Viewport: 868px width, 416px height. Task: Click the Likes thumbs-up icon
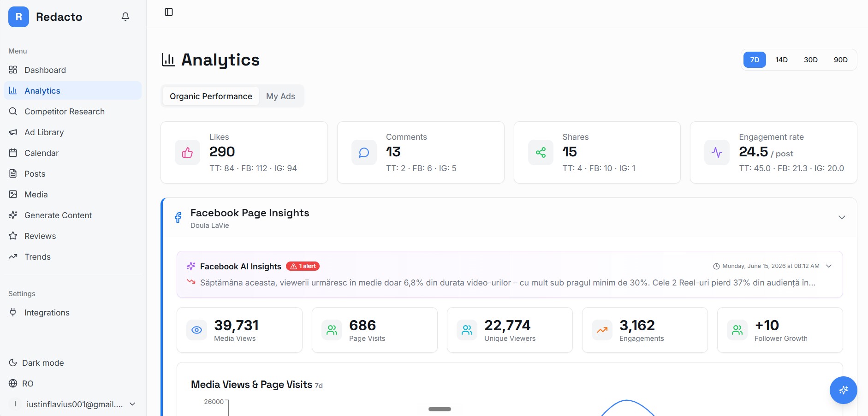click(187, 153)
